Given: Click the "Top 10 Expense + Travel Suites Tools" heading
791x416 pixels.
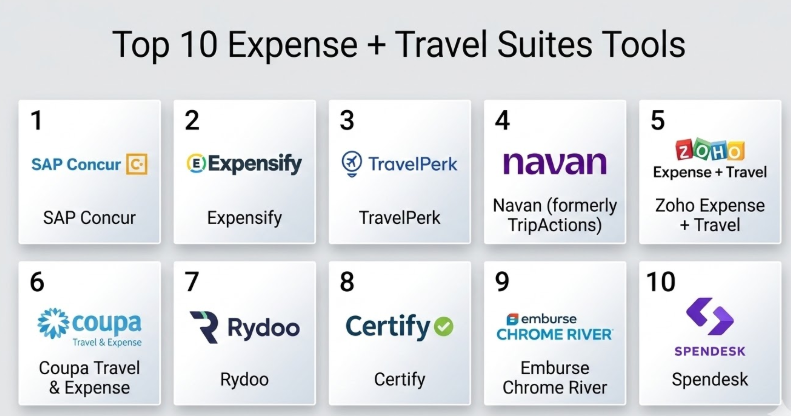Looking at the screenshot, I should point(398,45).
